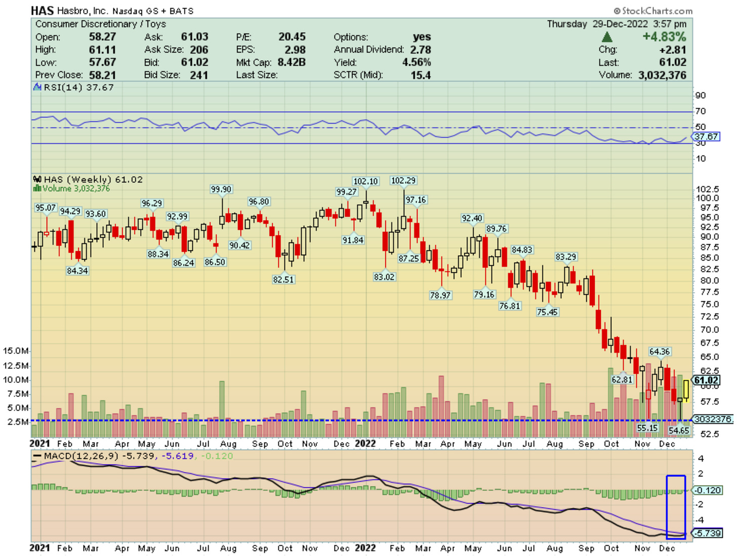Click the P/E ratio 20.45
737x560 pixels.
click(292, 37)
